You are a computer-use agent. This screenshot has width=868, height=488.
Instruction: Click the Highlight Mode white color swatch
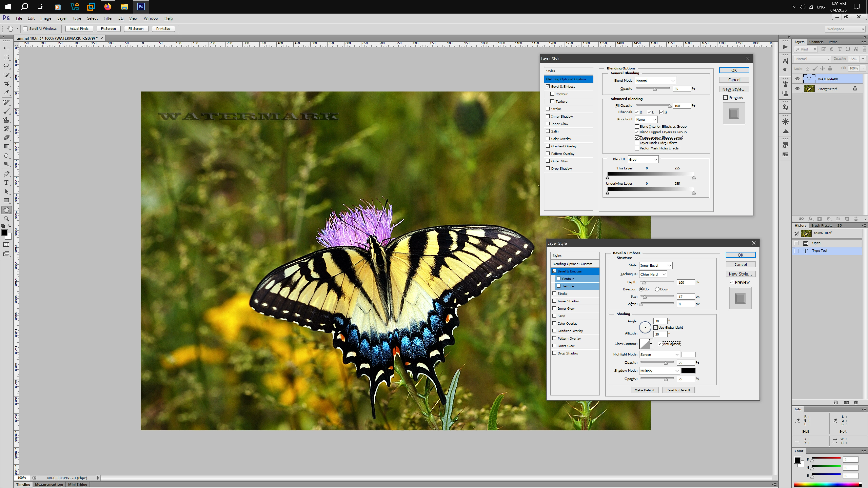[x=688, y=355]
